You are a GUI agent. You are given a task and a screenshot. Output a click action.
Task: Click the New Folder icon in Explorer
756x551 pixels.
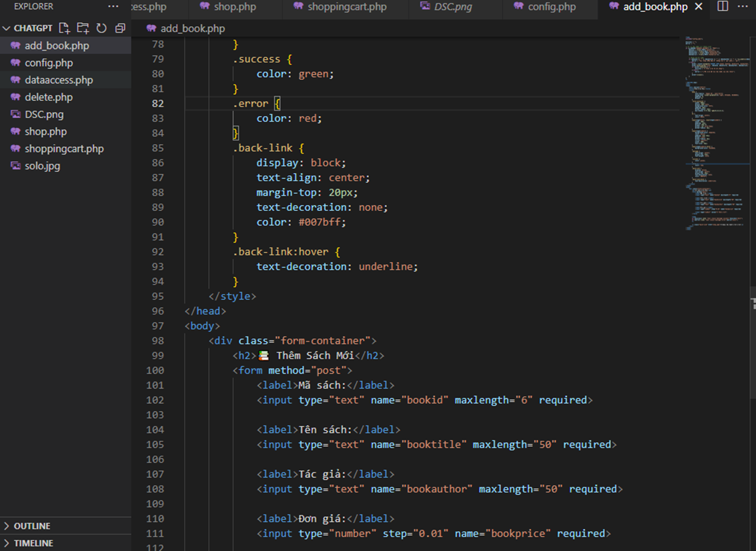pos(83,28)
